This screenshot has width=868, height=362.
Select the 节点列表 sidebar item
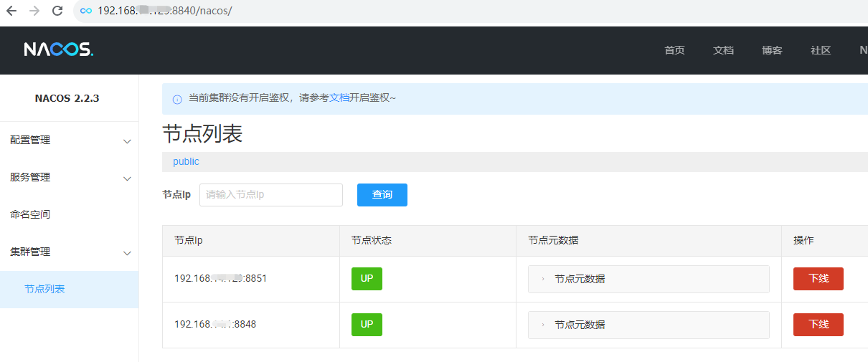pyautogui.click(x=70, y=290)
